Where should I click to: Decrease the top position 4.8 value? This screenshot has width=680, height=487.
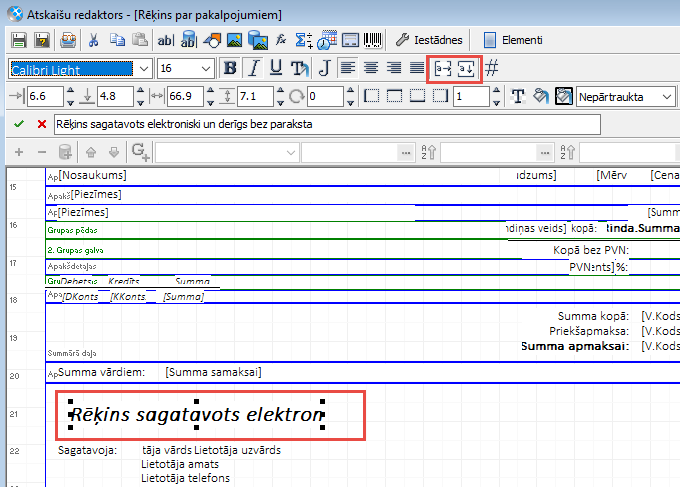[141, 102]
